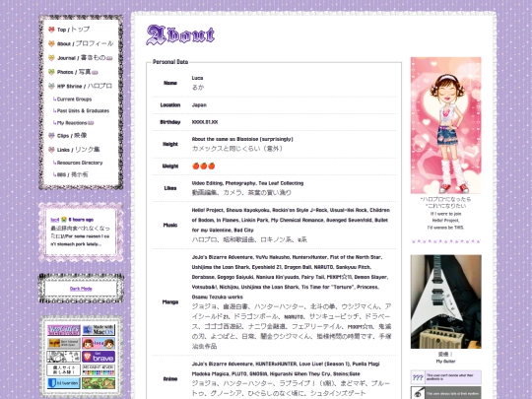This screenshot has width=532, height=399.
Task: Click the Made with MacOS badge
Action: coord(99,330)
